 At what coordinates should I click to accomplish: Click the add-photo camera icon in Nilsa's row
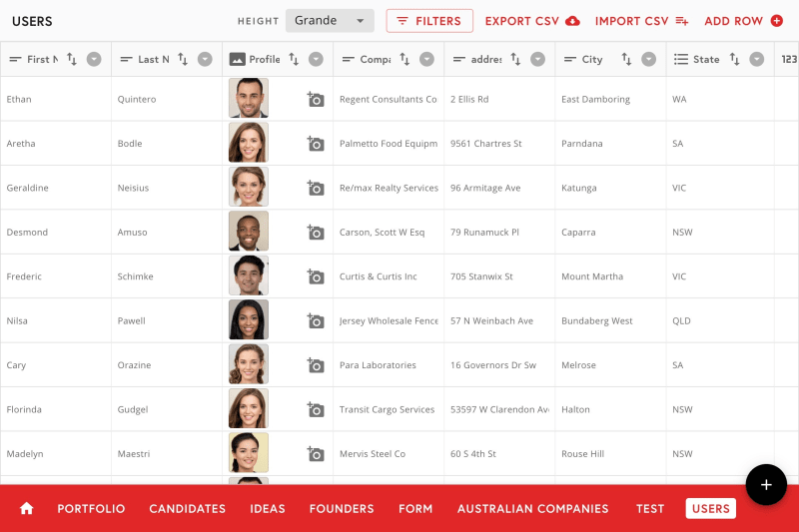click(x=316, y=320)
